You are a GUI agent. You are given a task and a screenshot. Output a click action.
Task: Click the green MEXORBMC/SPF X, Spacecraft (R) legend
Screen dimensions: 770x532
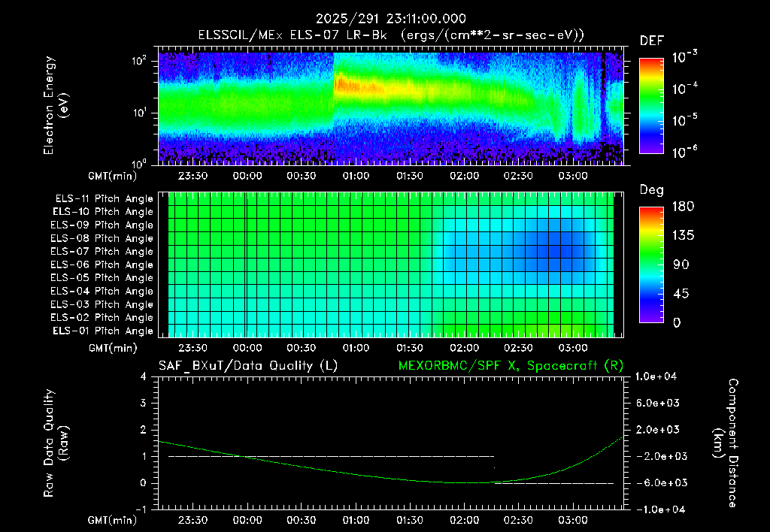point(511,366)
